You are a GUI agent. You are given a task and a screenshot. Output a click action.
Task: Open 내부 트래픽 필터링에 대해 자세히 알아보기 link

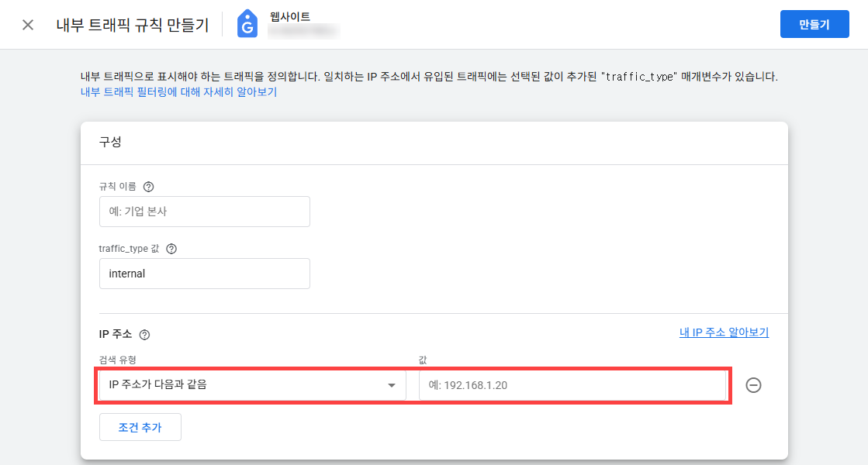coord(178,92)
